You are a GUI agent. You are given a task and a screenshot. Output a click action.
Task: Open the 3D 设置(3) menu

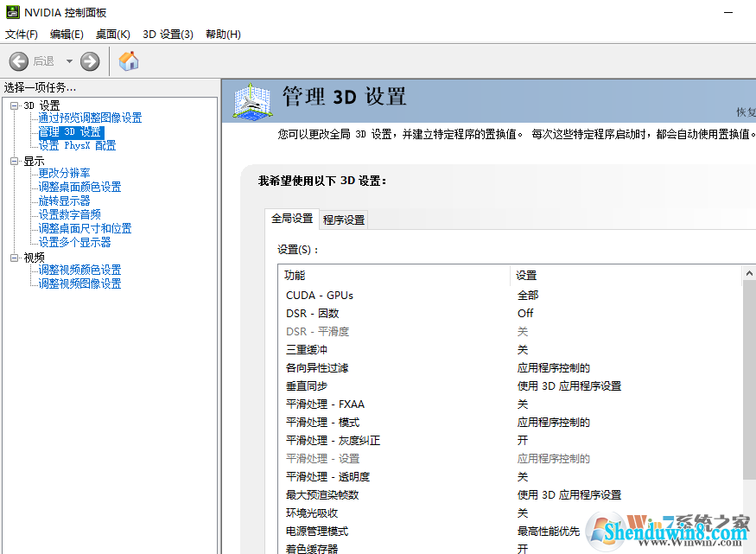coord(168,35)
